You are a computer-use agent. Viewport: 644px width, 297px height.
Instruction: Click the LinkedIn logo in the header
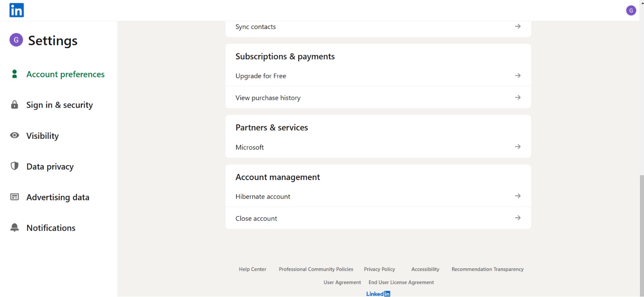click(x=17, y=10)
